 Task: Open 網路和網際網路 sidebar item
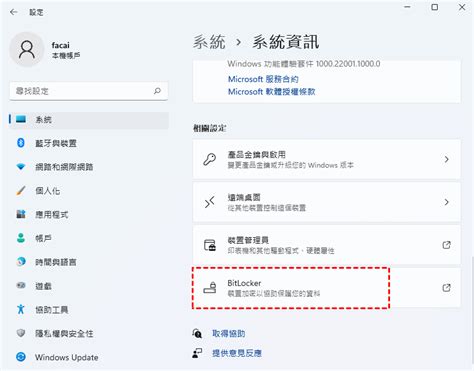[89, 167]
